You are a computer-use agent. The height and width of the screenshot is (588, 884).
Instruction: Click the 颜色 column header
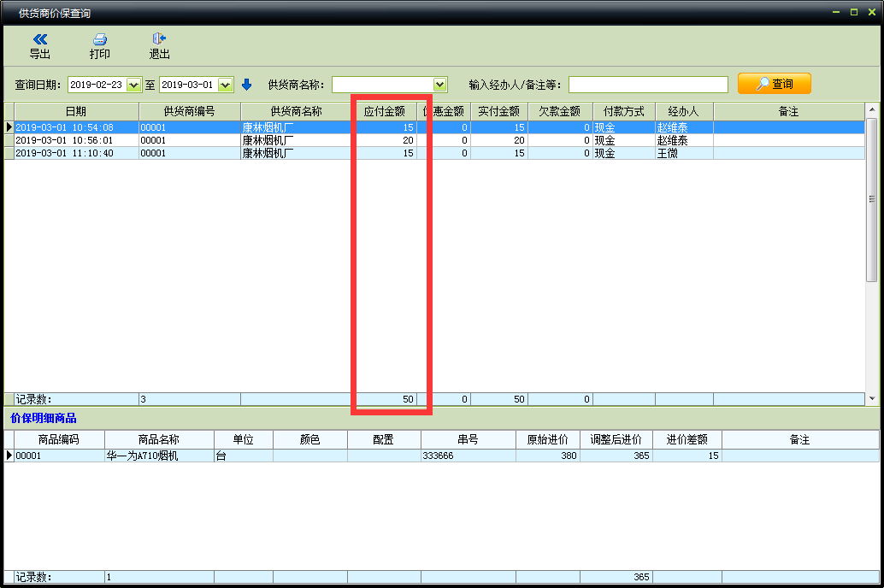point(310,439)
